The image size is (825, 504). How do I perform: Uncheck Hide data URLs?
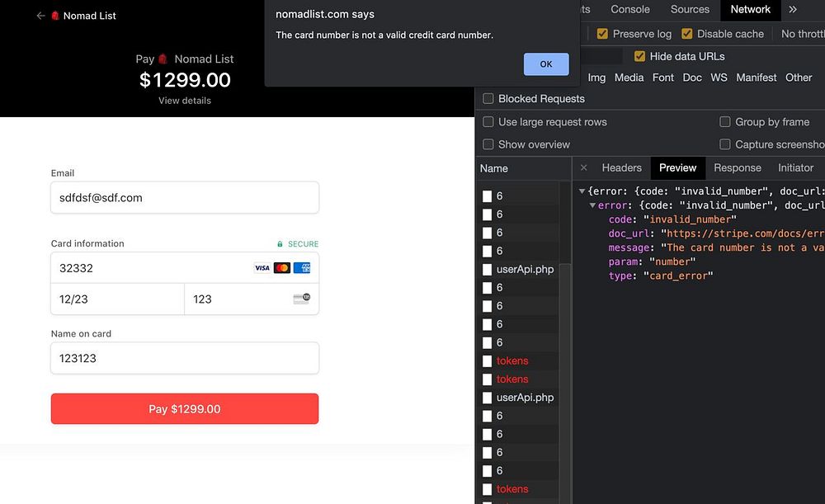coord(639,56)
